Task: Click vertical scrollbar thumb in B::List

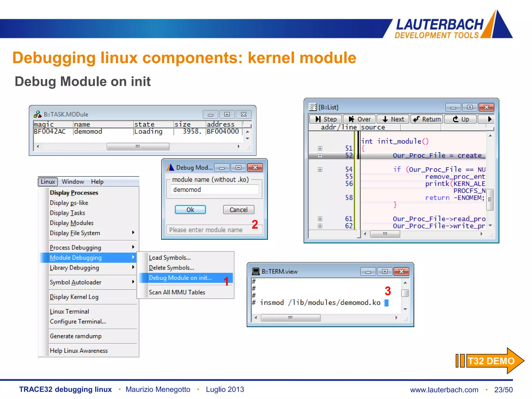Action: click(x=490, y=199)
